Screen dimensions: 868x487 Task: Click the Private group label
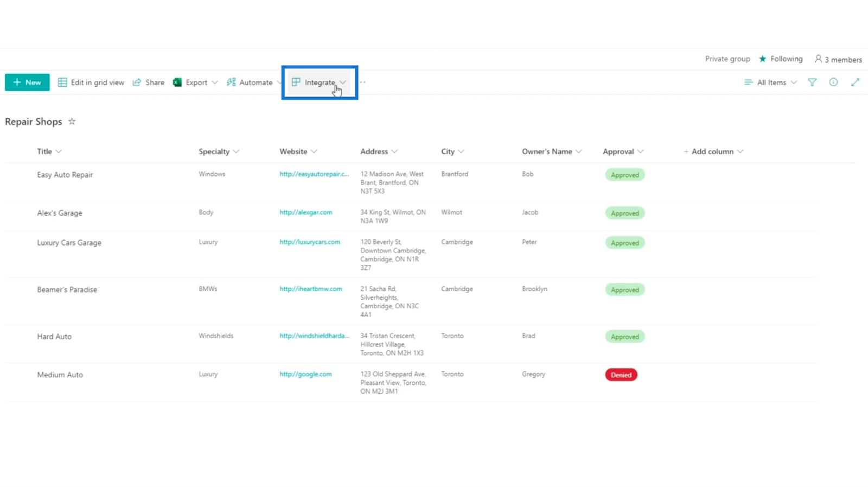point(727,59)
